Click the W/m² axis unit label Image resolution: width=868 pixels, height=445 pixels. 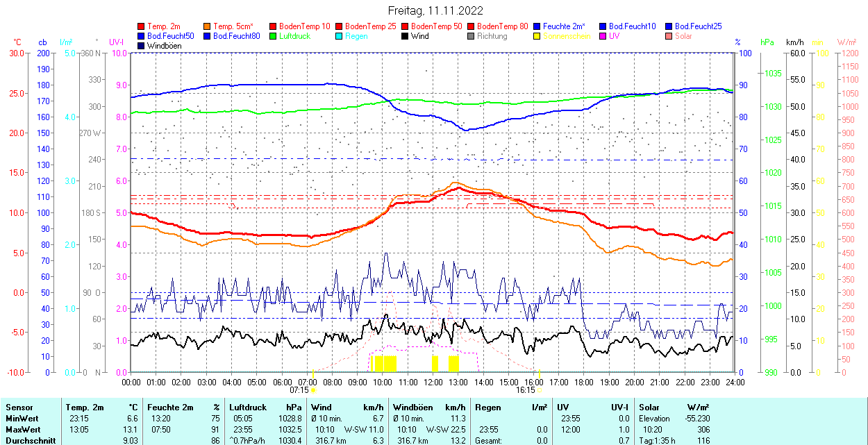tap(846, 42)
